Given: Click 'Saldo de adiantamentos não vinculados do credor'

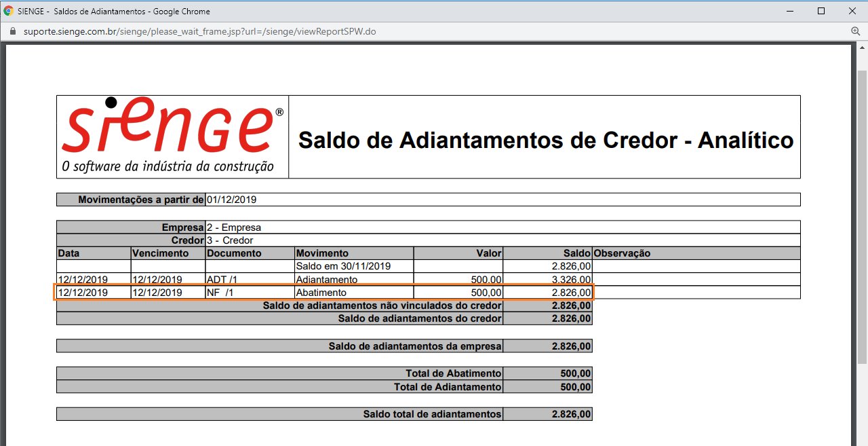Looking at the screenshot, I should pyautogui.click(x=382, y=305).
